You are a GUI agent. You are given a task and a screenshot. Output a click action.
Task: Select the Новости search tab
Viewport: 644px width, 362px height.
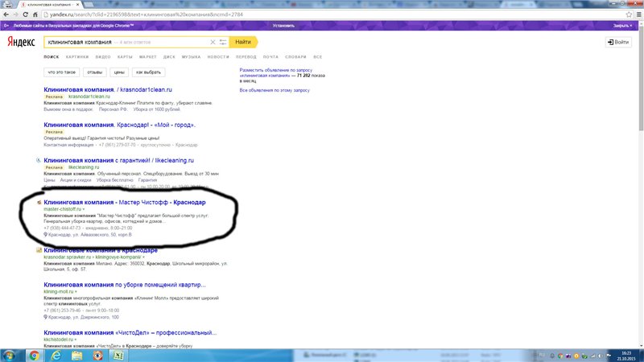coord(218,57)
